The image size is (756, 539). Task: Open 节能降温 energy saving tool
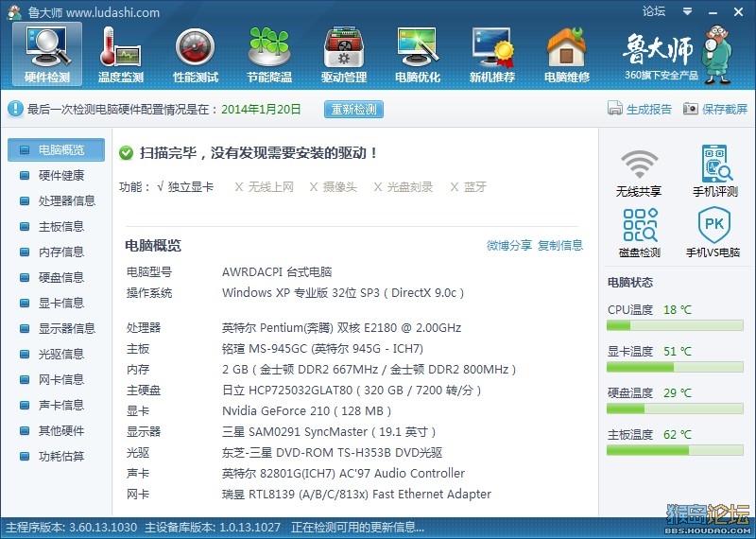point(269,54)
